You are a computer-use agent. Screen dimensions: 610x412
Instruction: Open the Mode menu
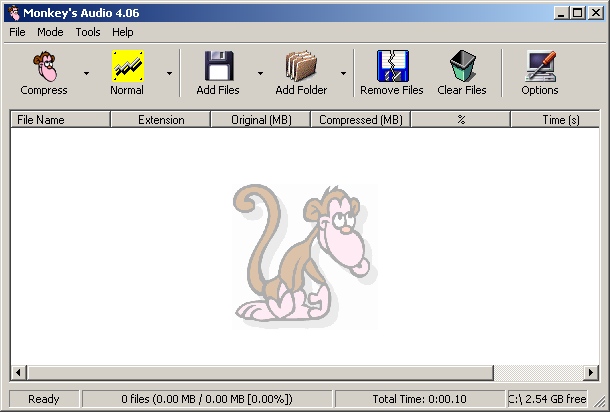pos(50,32)
